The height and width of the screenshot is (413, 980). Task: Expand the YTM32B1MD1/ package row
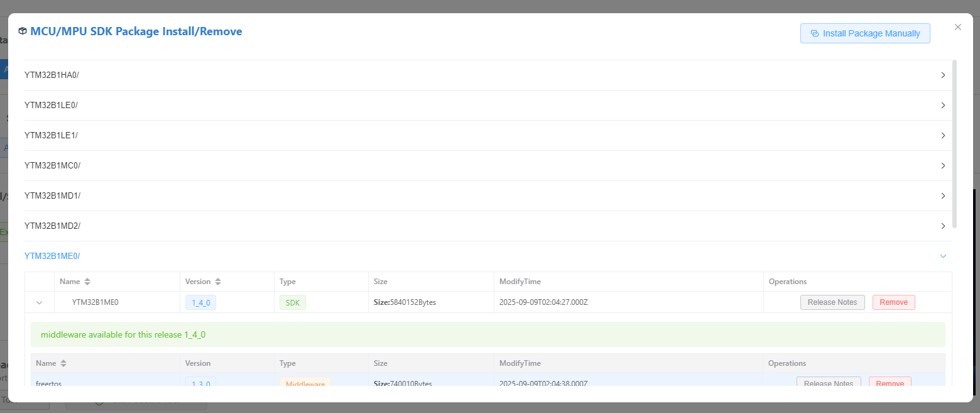pos(942,196)
